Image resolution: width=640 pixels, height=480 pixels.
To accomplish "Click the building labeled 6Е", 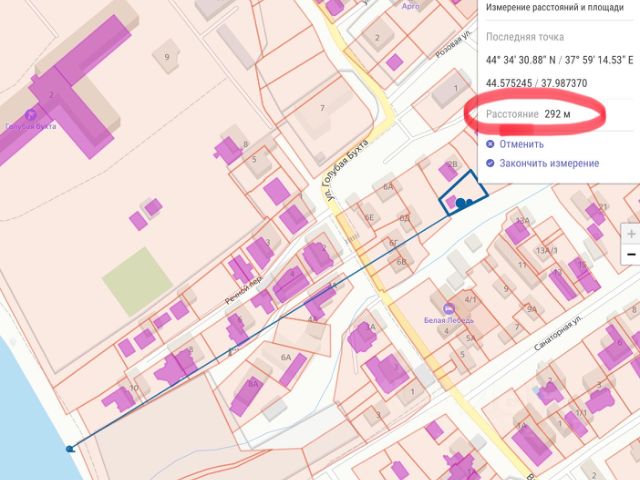I will [369, 218].
